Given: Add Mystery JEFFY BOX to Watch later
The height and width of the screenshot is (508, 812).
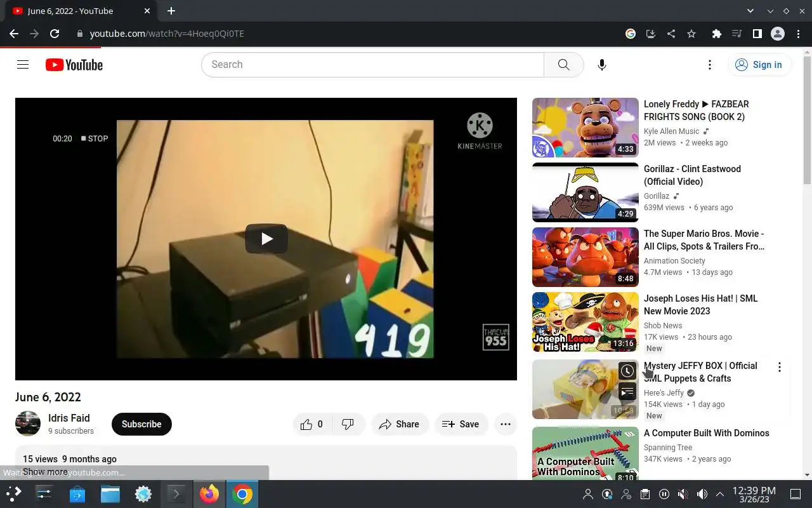Looking at the screenshot, I should pyautogui.click(x=627, y=371).
